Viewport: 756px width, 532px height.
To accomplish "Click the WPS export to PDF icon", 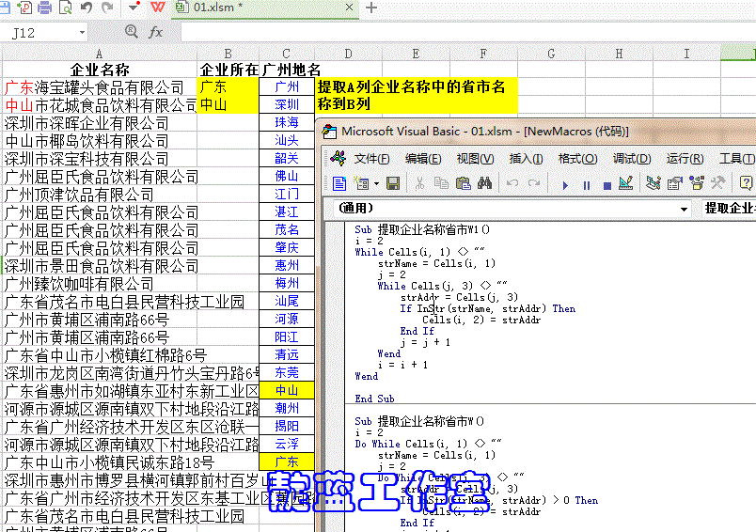I will [x=24, y=8].
